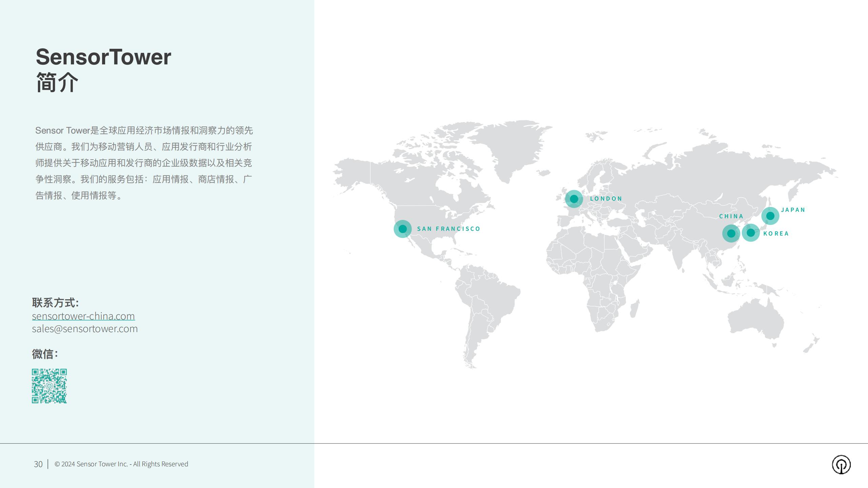
Task: Click the London map marker dot
Action: [x=574, y=199]
